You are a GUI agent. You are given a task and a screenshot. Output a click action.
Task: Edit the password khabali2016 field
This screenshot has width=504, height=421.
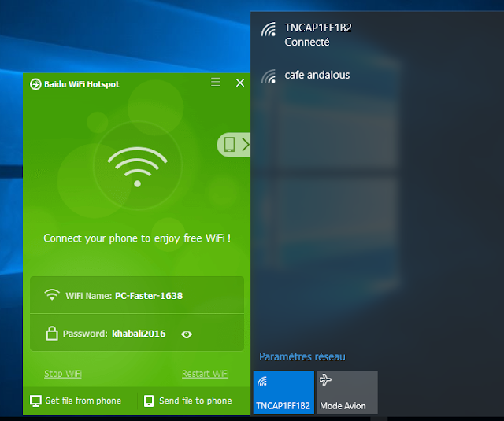(139, 334)
